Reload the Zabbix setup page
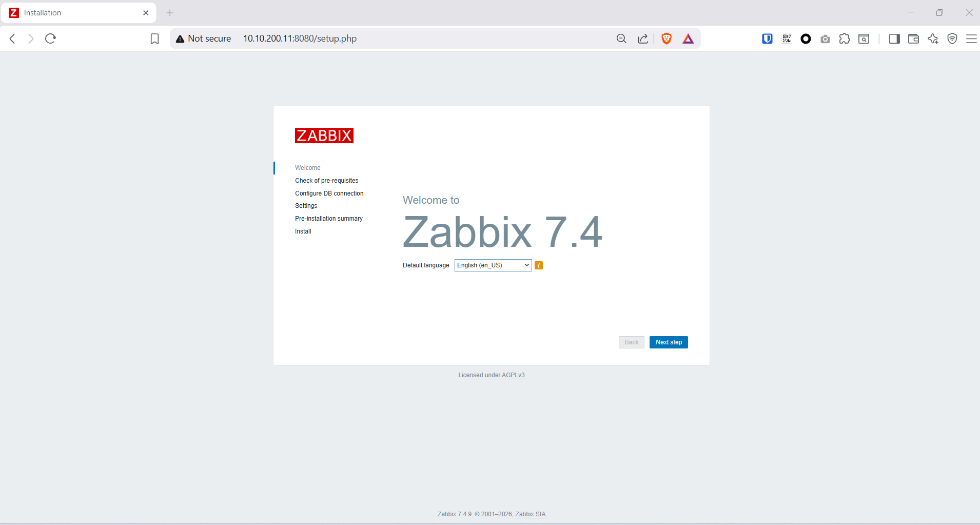The height and width of the screenshot is (525, 980). pyautogui.click(x=50, y=38)
